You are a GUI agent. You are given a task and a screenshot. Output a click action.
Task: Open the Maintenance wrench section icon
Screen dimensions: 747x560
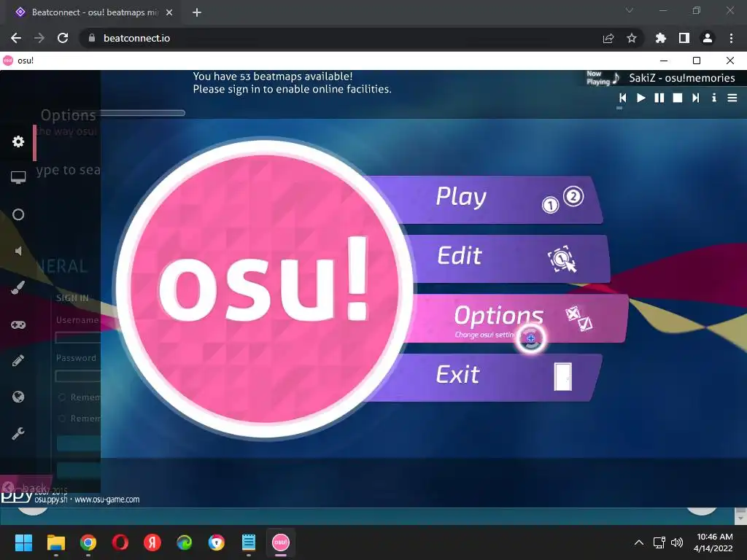click(x=18, y=433)
